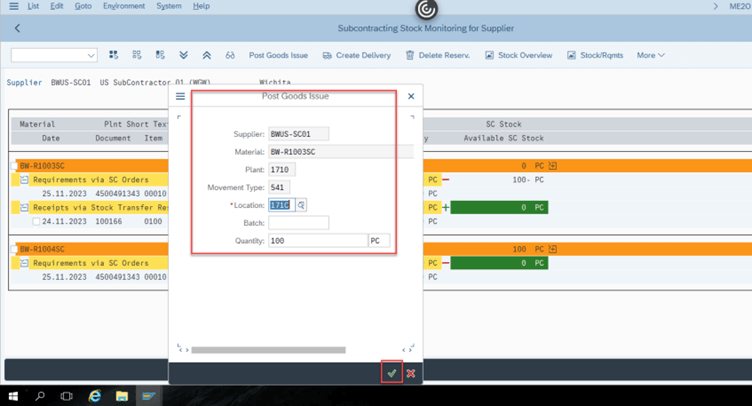This screenshot has height=406, width=752.
Task: Click the green bar beside BW-R1004SC requirements
Action: click(x=499, y=263)
